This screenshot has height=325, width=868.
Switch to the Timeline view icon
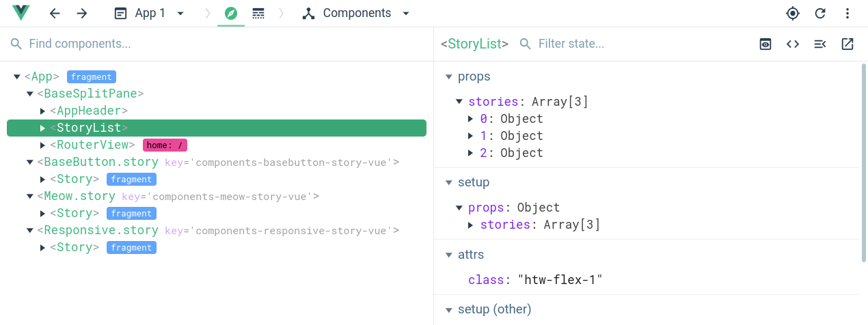(258, 13)
